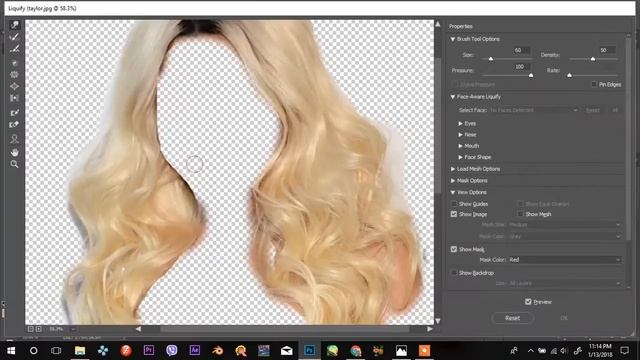Click the brush Size value field
The width and height of the screenshot is (640, 360).
(x=521, y=50)
